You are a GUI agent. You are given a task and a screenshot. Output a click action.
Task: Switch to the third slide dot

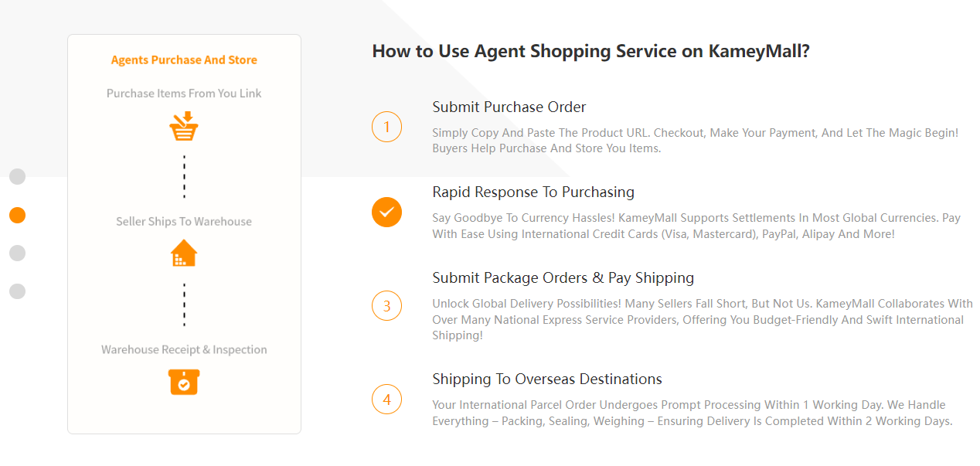[17, 253]
